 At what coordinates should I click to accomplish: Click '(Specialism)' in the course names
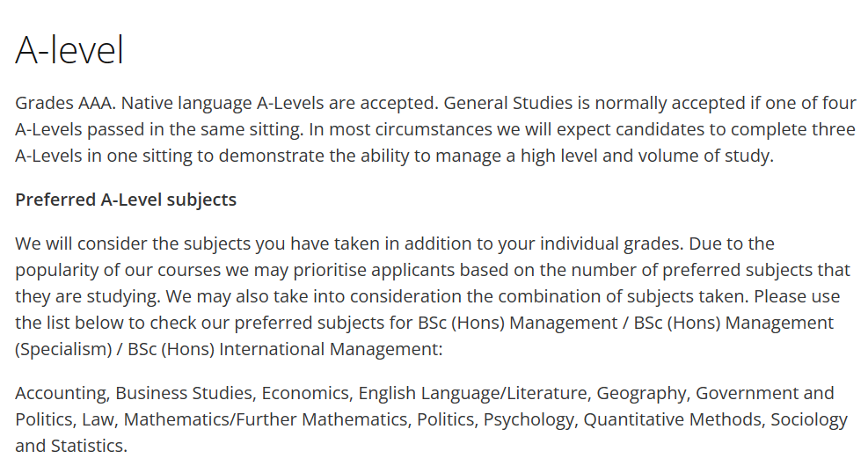[x=63, y=350]
